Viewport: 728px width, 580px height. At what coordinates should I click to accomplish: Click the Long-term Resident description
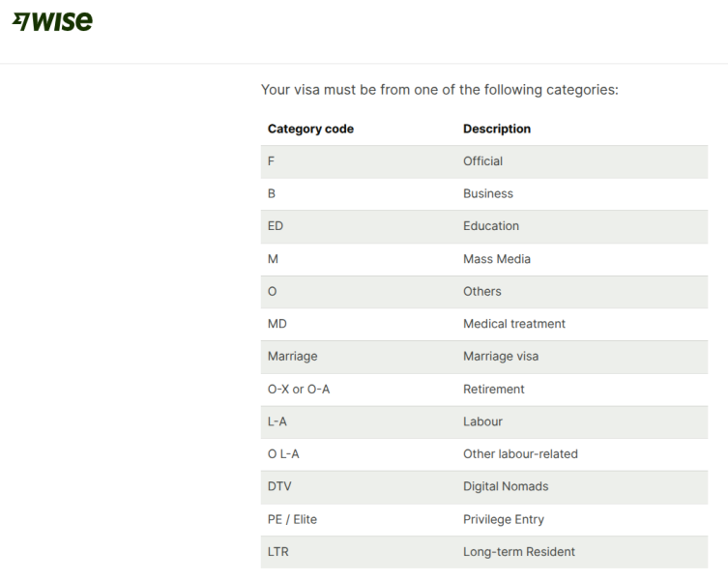click(x=518, y=552)
